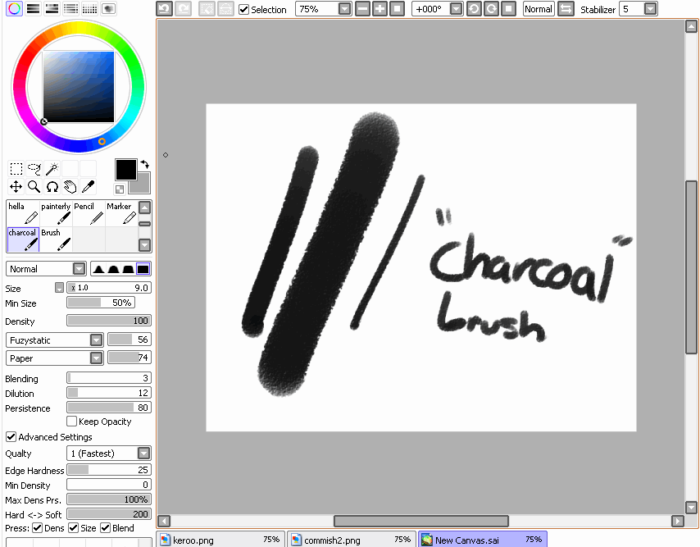Switch to the commish2.png tab
This screenshot has height=547, width=700.
(351, 540)
